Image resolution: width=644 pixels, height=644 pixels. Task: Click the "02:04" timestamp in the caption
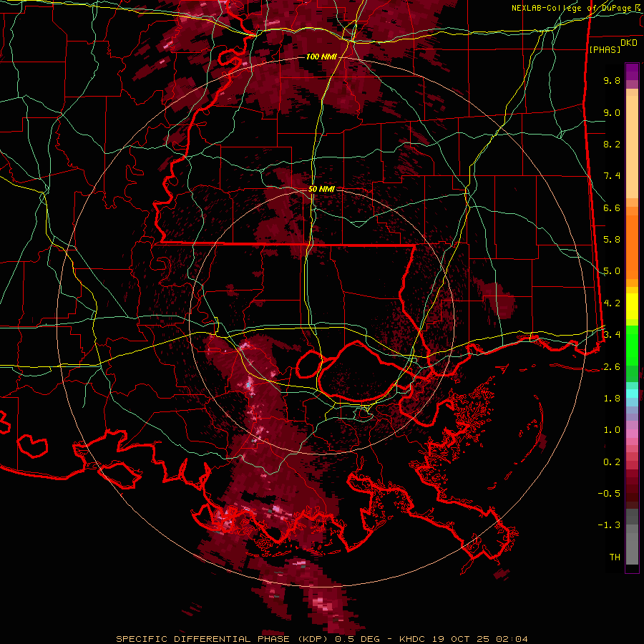coord(512,639)
